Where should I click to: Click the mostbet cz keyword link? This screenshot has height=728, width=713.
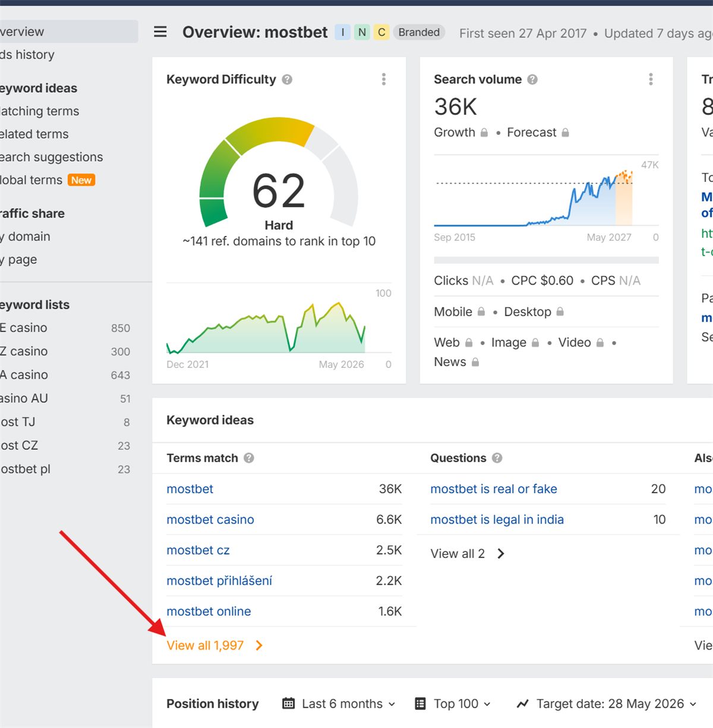tap(198, 550)
